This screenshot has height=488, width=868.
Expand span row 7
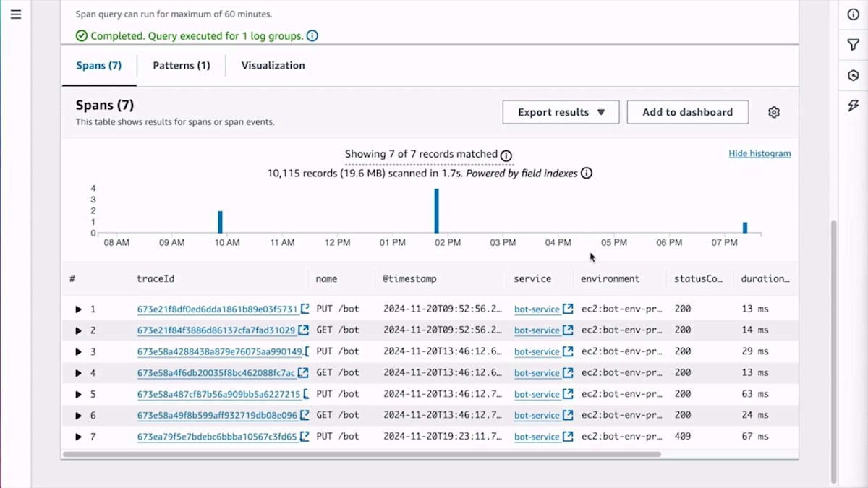pos(78,437)
